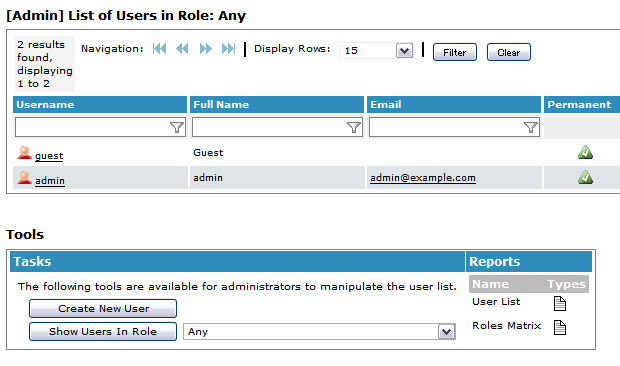Click the Reports panel header
This screenshot has height=366, width=620.
529,261
